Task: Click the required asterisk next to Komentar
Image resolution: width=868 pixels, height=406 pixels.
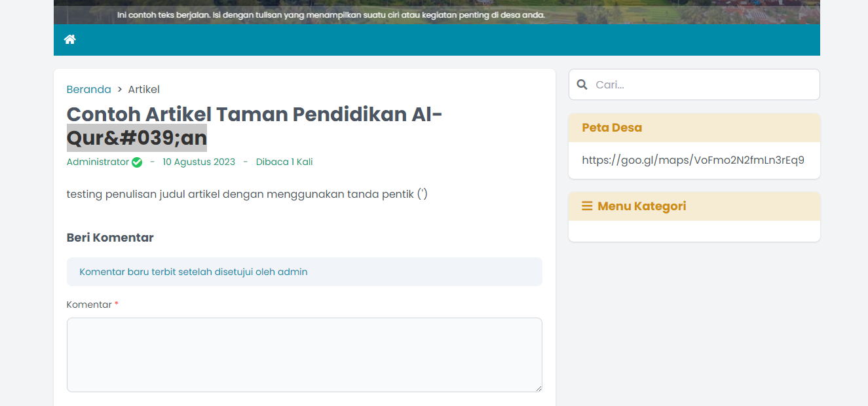Action: point(116,303)
